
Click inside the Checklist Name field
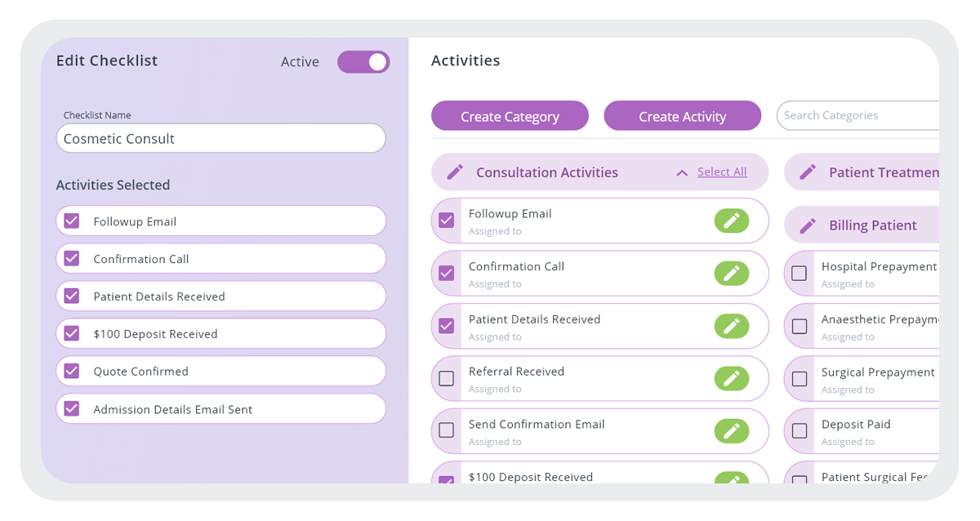[x=220, y=138]
